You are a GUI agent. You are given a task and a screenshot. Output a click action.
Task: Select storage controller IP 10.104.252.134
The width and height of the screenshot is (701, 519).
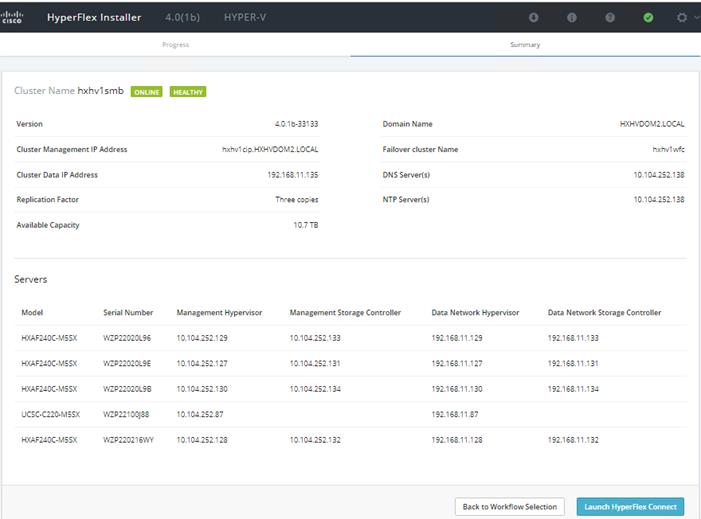[315, 389]
